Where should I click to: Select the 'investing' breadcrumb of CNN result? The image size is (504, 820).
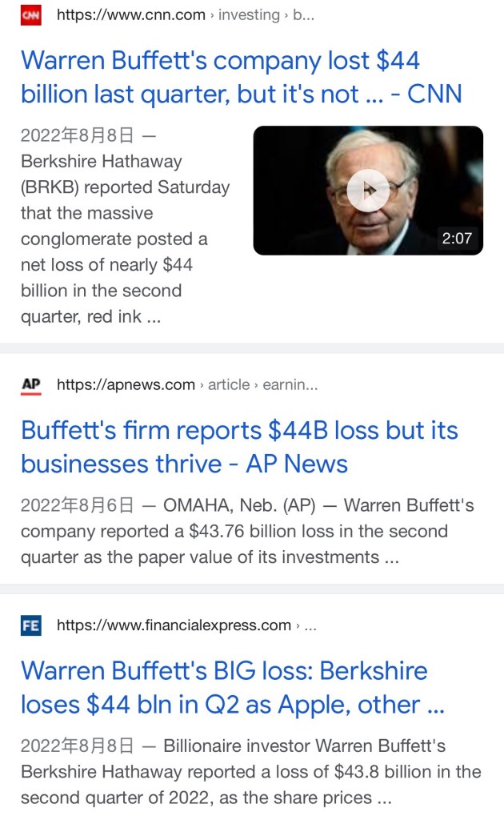tap(250, 15)
